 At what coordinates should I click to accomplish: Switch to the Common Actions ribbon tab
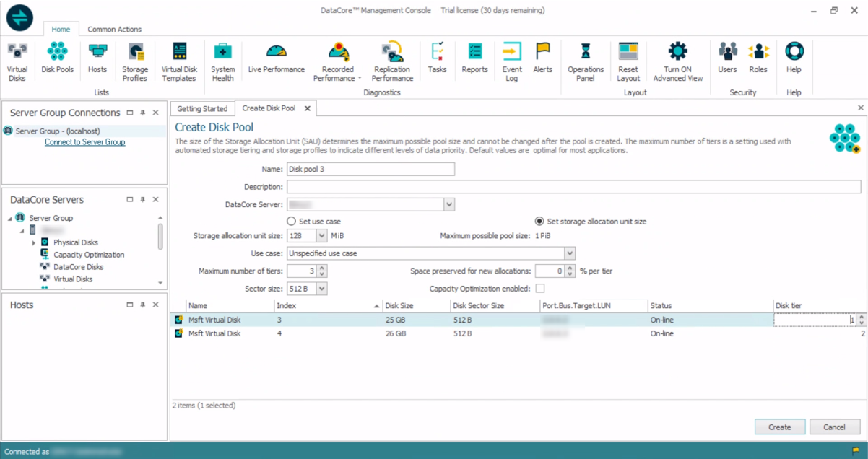114,30
